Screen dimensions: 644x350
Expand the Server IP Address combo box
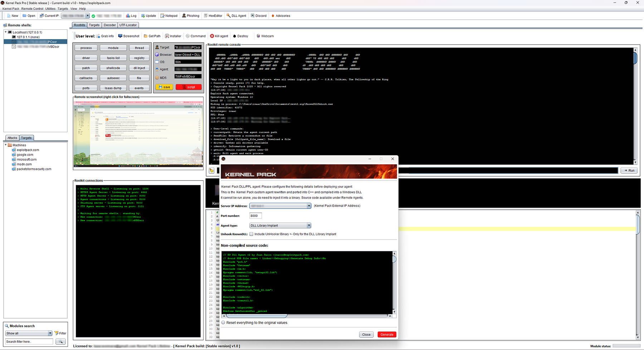tap(309, 206)
